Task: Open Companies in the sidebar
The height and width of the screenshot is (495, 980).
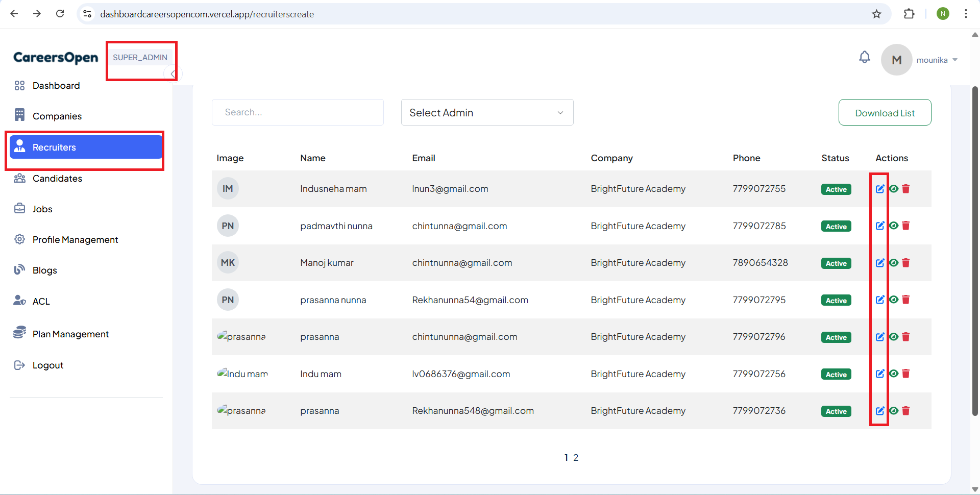Action: [x=57, y=116]
